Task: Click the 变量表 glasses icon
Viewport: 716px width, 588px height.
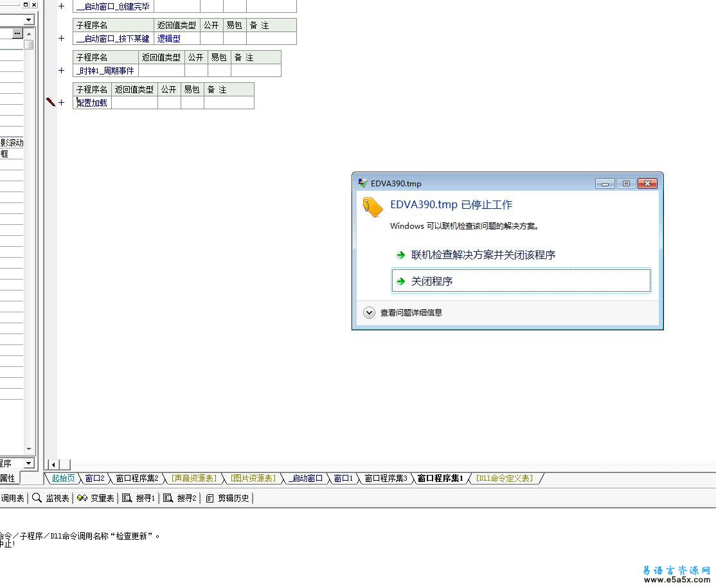Action: tap(82, 498)
